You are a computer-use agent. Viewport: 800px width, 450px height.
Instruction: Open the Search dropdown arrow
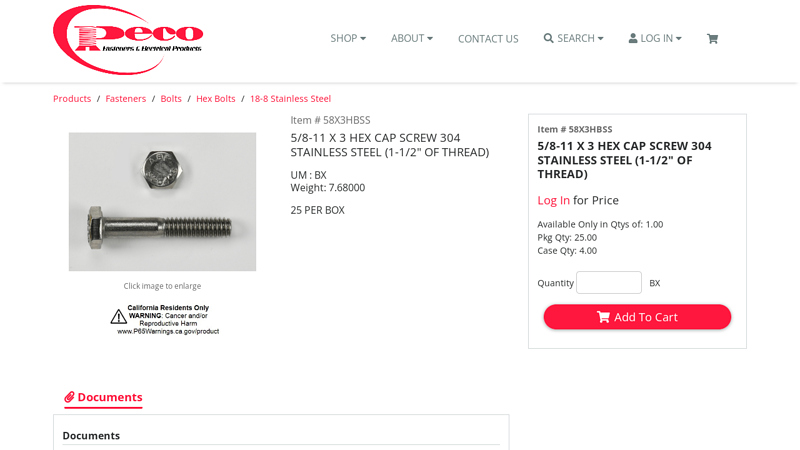click(600, 39)
